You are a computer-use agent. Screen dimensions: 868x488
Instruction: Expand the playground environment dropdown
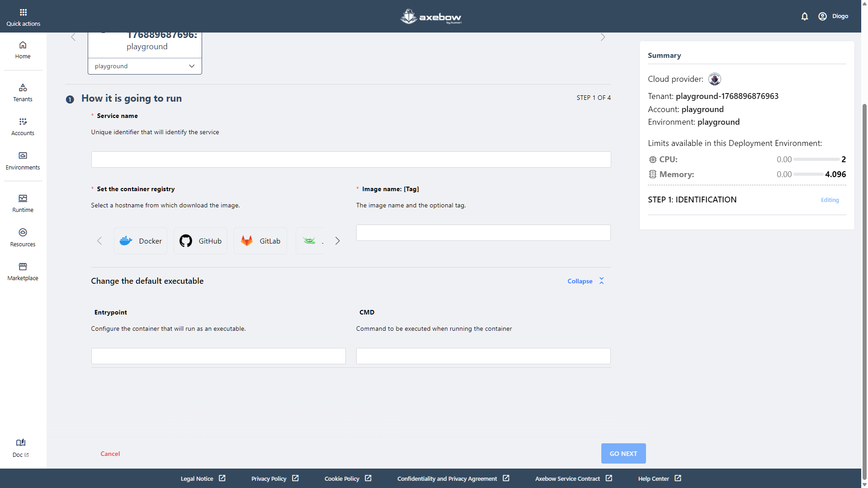145,66
